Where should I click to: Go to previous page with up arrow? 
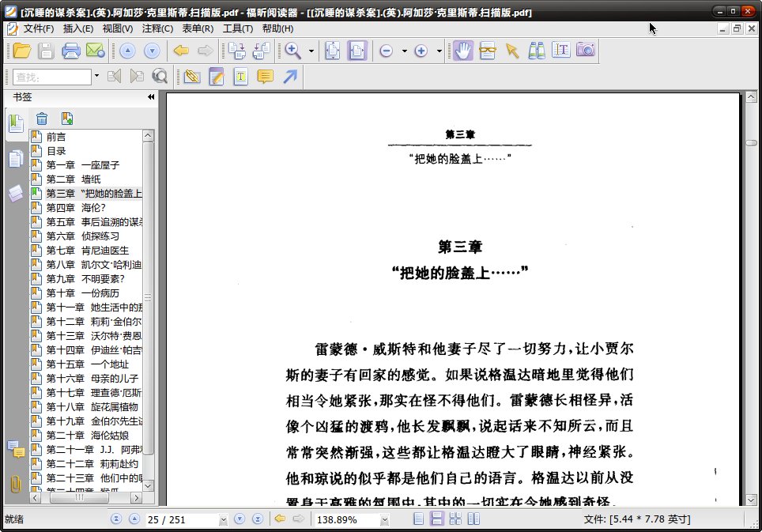(127, 51)
